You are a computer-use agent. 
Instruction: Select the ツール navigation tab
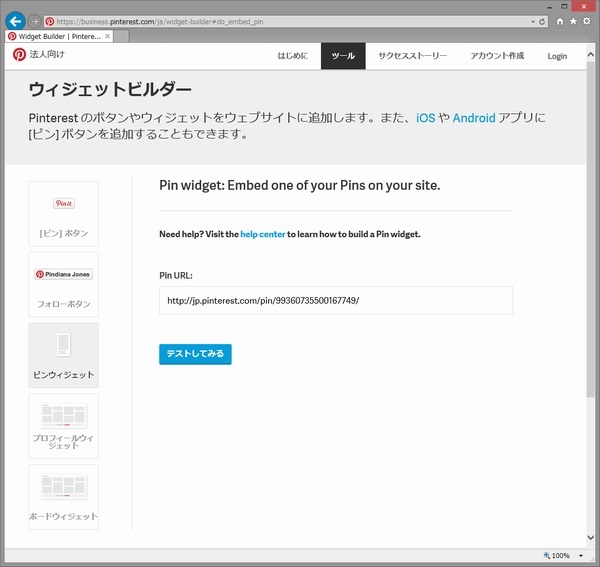point(343,56)
